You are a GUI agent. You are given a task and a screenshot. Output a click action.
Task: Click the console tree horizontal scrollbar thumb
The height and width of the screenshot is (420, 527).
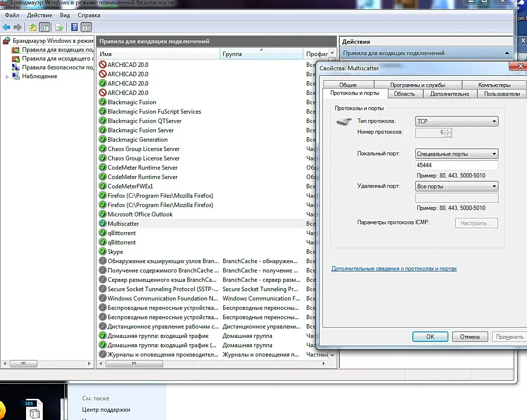coord(24,363)
